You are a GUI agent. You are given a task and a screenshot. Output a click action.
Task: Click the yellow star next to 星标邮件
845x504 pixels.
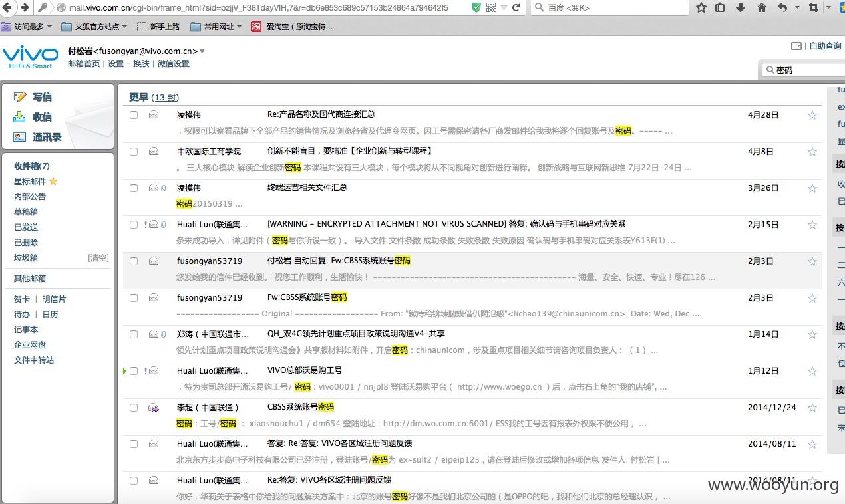tap(53, 181)
